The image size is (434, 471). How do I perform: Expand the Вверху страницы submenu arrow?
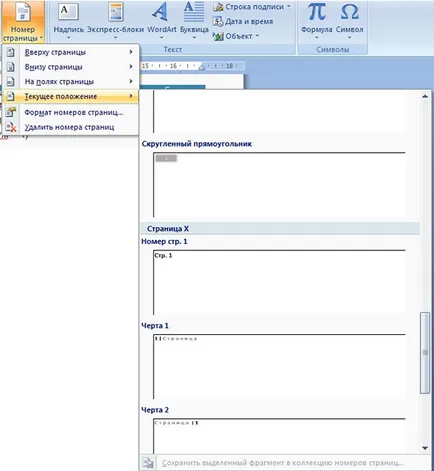(x=131, y=52)
